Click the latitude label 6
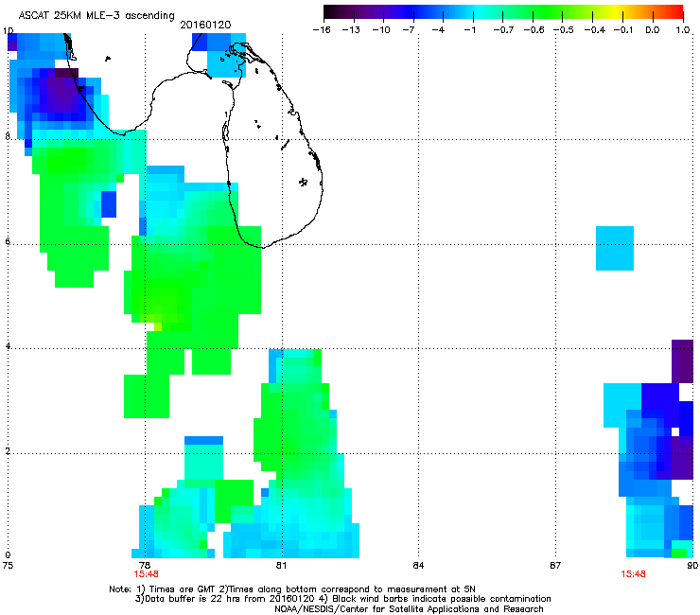Image resolution: width=700 pixels, height=615 pixels. [x=8, y=241]
